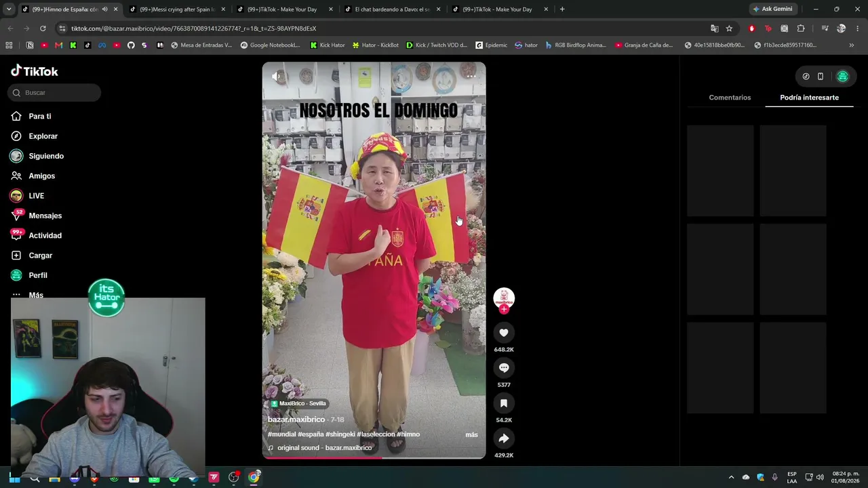
Task: Click the phone app icon in TikTok header
Action: coord(821,77)
